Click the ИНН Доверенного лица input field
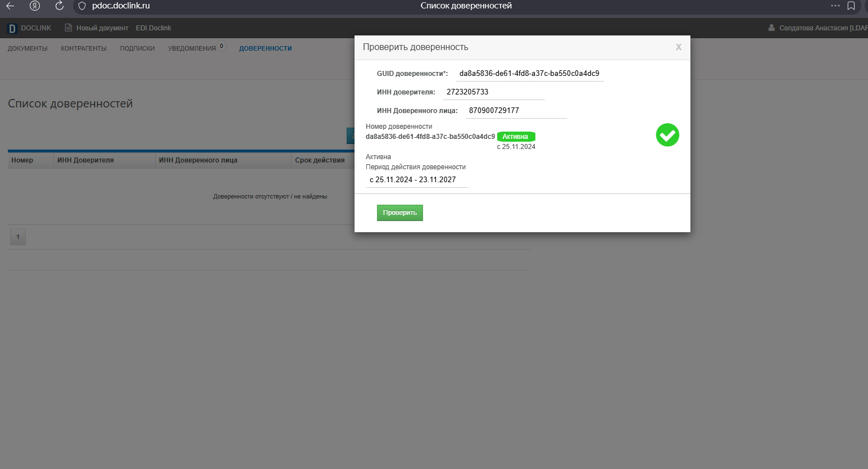The image size is (868, 469). click(516, 111)
